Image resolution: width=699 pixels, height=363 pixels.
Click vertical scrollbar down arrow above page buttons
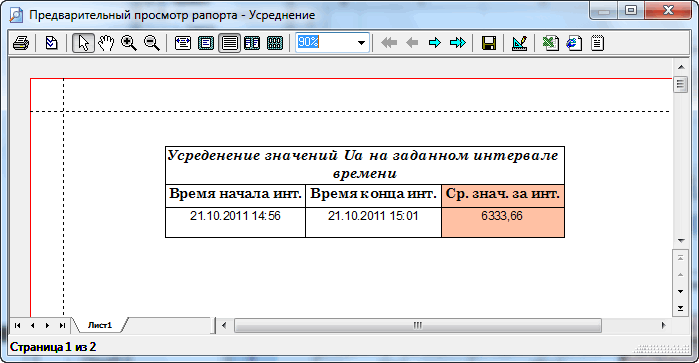(x=681, y=241)
